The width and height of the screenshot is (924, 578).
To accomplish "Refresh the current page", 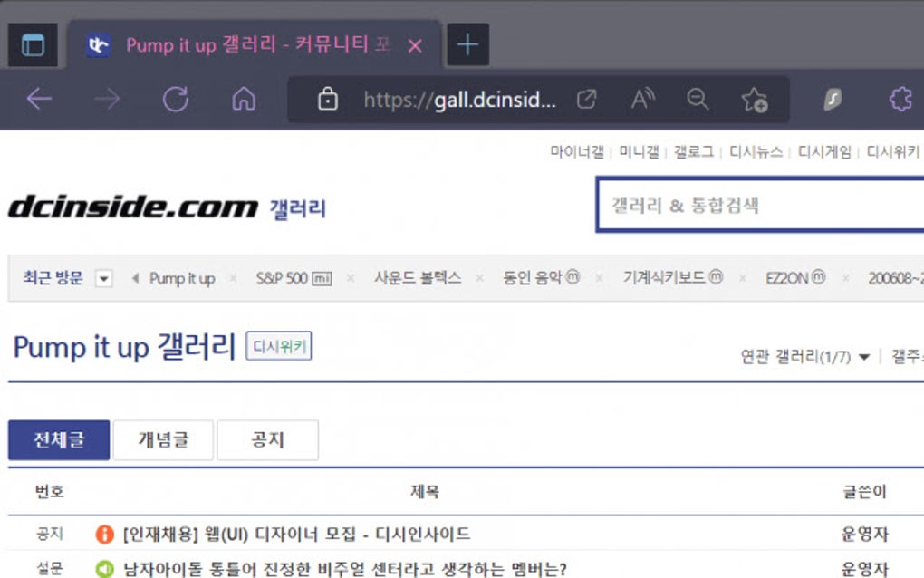I will click(176, 99).
